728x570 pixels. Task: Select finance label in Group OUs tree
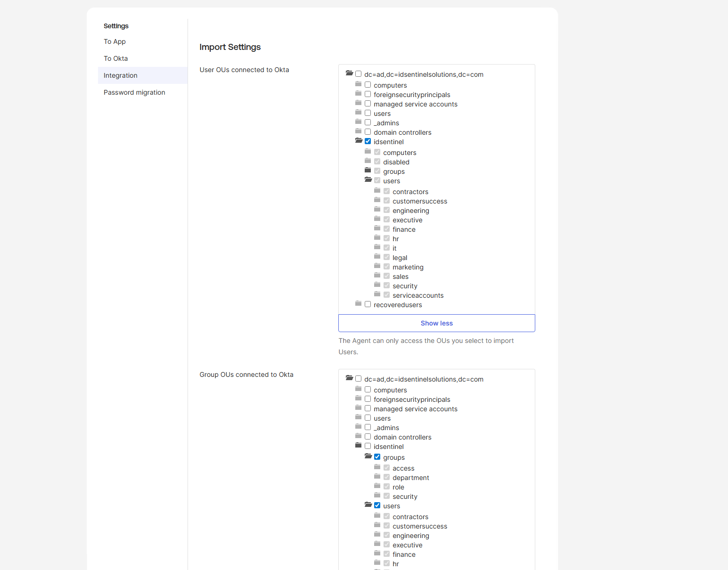[x=404, y=554]
